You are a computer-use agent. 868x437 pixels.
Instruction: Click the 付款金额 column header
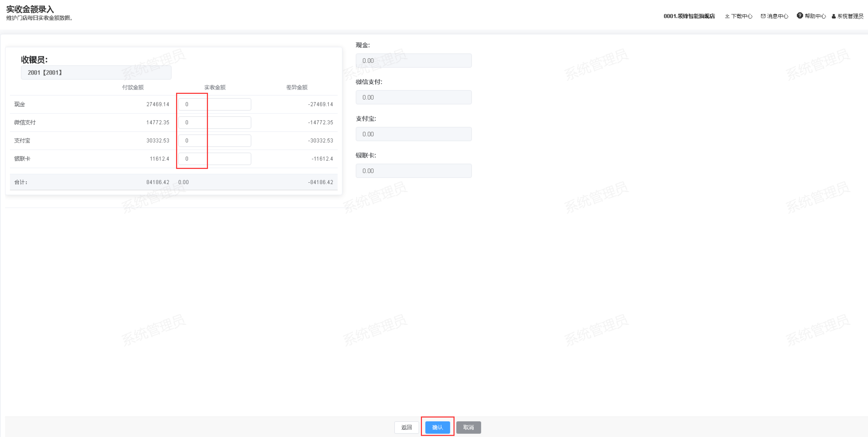click(133, 87)
